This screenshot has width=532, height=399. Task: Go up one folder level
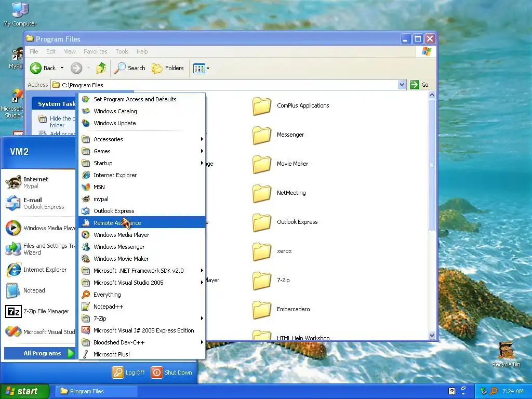point(101,68)
